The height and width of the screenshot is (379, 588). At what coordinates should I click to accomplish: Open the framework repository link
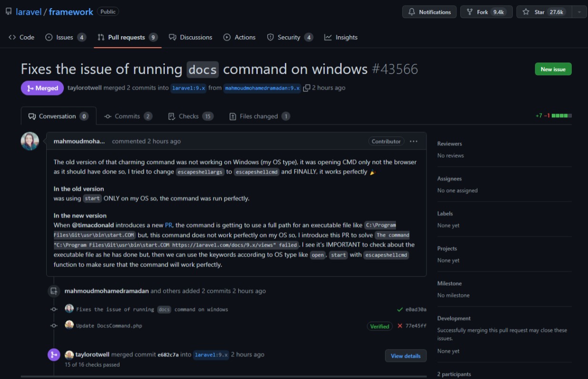(71, 12)
